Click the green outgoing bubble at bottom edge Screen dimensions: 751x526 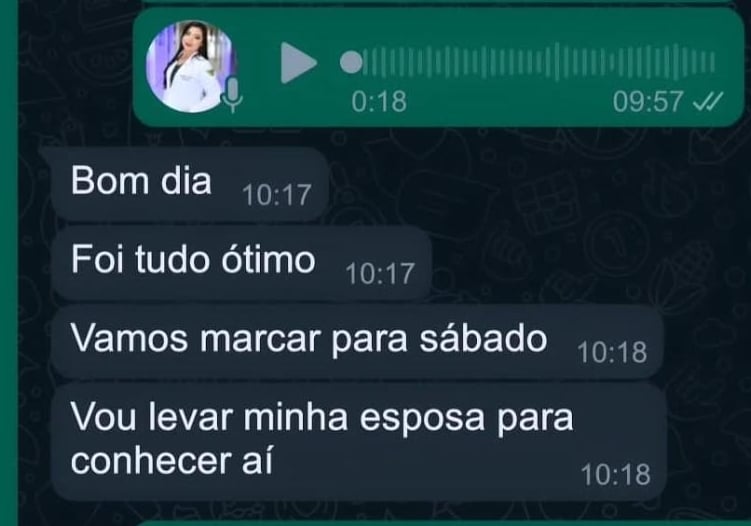(443, 523)
